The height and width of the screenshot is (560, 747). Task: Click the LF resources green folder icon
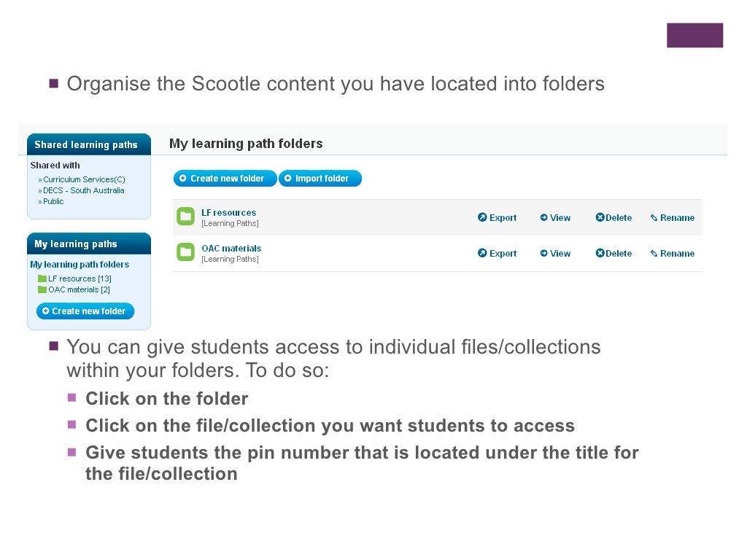(x=186, y=217)
